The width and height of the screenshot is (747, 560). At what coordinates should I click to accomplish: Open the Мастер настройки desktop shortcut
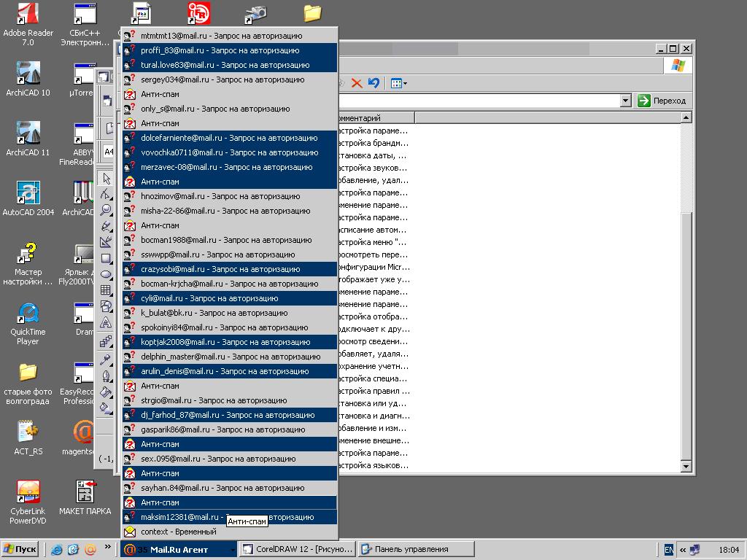[28, 264]
